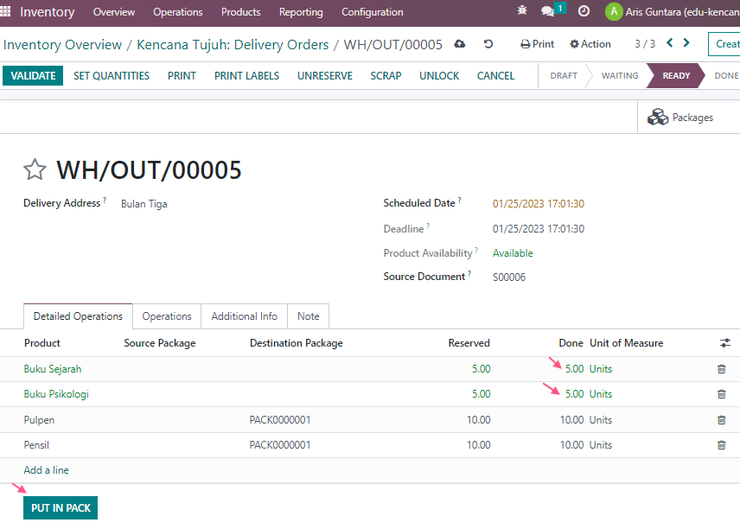The width and height of the screenshot is (740, 529).
Task: Open the activities clock icon
Action: coord(584,11)
